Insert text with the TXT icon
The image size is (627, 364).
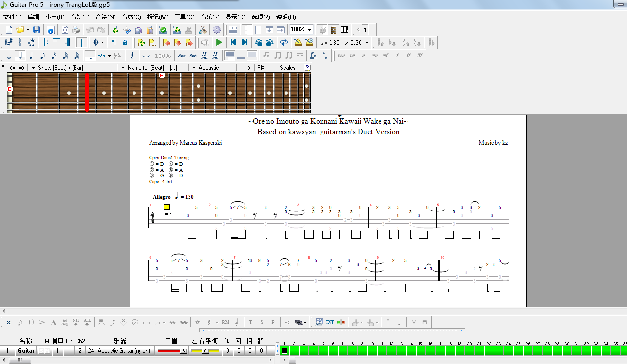330,322
